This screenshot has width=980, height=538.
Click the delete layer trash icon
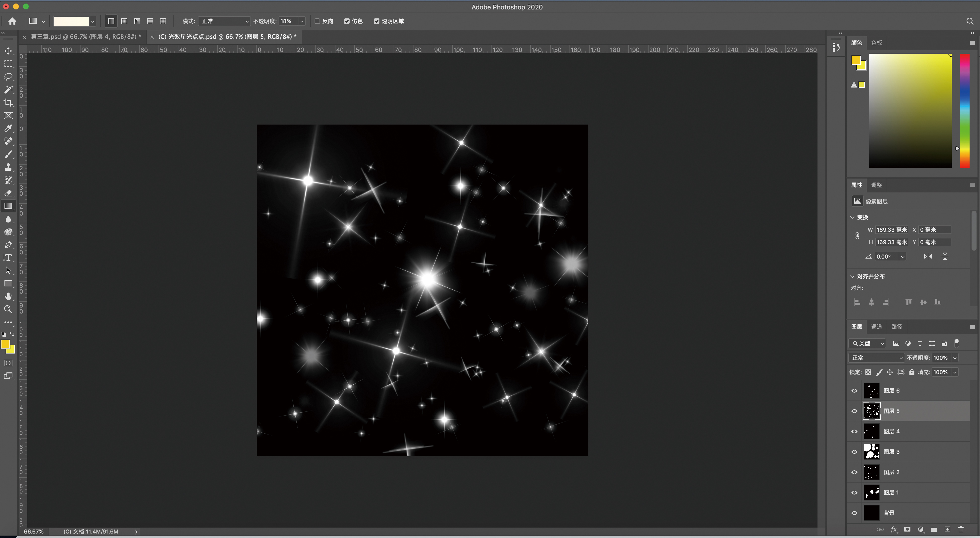(961, 529)
